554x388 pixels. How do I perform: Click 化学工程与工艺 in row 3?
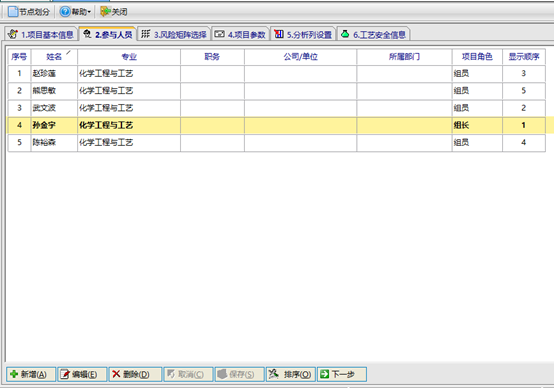[x=106, y=108]
